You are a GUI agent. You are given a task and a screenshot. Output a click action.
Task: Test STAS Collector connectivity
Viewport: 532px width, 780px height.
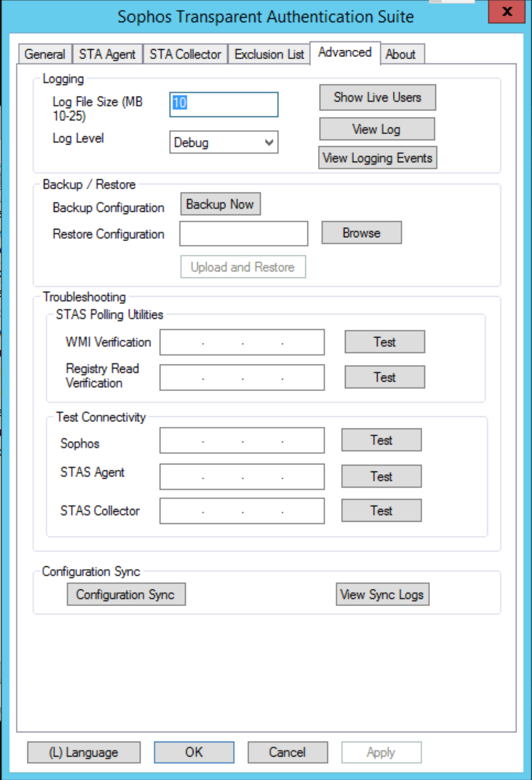click(x=382, y=510)
